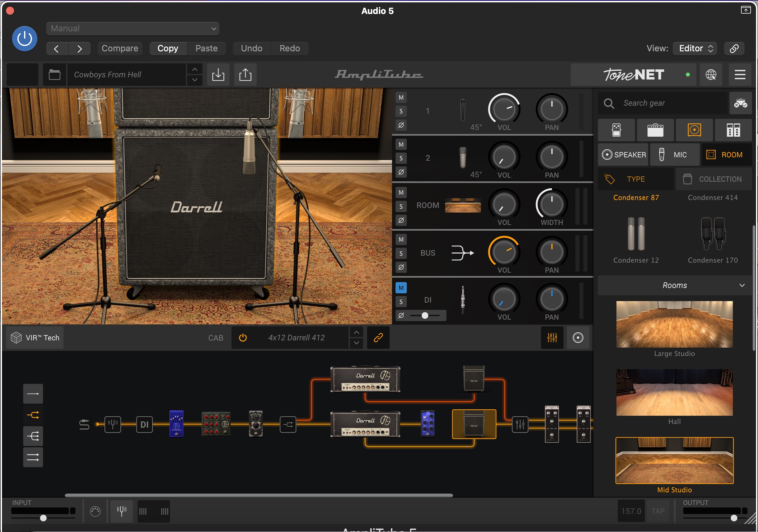Click the mic 1 VOL knob

[x=504, y=109]
